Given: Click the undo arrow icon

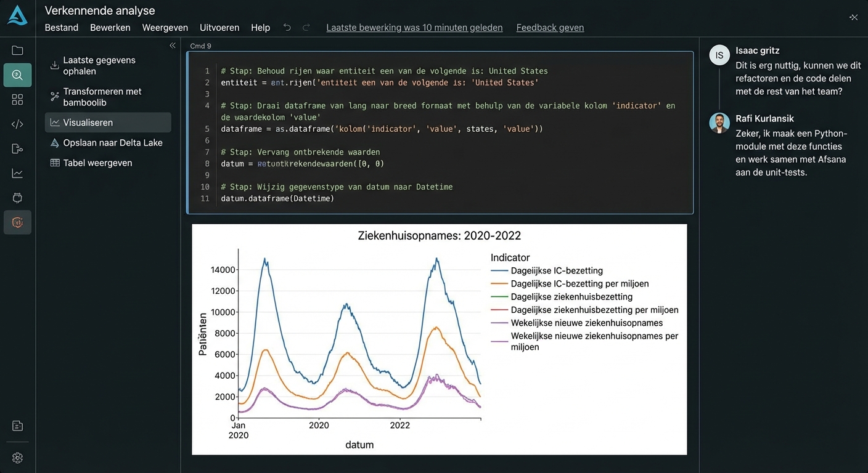Looking at the screenshot, I should tap(287, 28).
